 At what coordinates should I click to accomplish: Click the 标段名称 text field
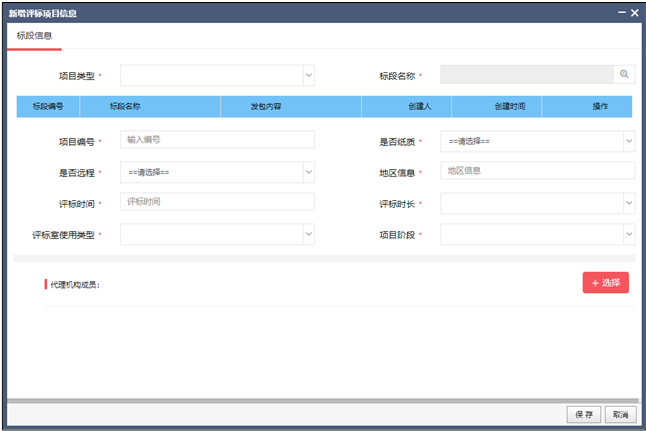point(526,75)
